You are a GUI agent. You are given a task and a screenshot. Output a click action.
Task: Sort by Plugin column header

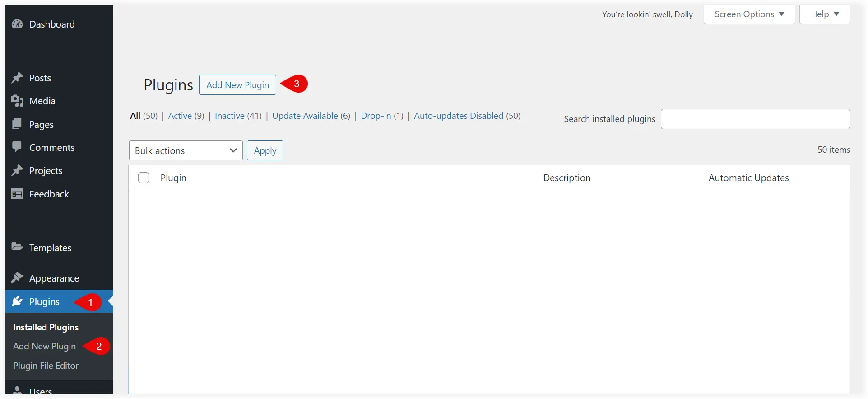pos(173,178)
